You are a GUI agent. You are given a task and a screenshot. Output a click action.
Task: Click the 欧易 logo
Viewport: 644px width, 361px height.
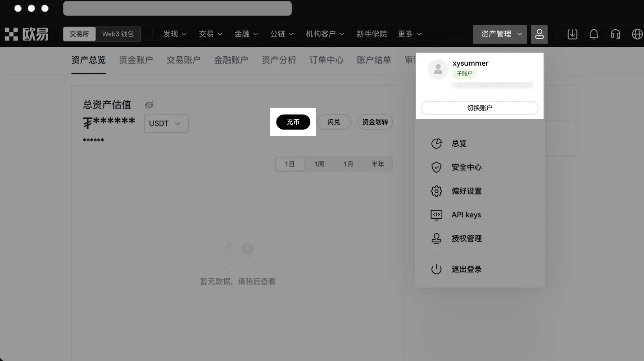(27, 34)
